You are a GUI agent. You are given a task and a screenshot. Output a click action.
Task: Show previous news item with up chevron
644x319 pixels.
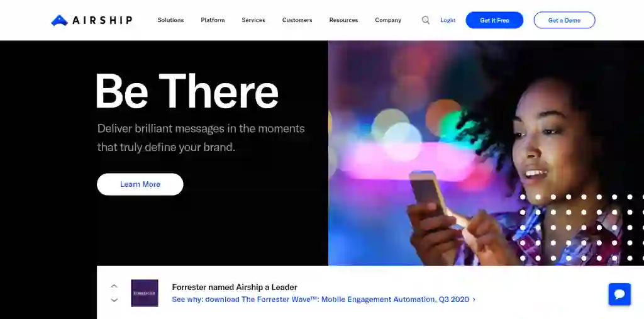point(114,286)
